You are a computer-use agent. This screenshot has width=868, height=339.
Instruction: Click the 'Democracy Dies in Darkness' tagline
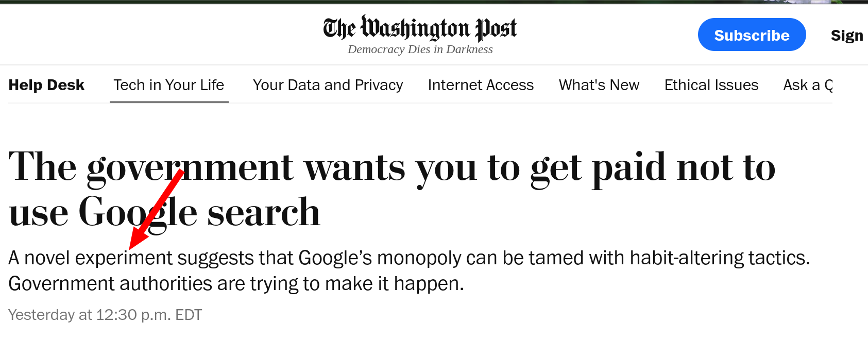(420, 49)
